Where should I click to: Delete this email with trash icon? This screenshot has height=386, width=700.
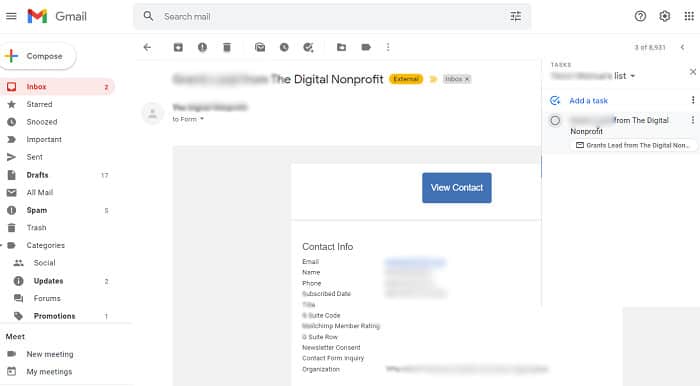coord(227,47)
